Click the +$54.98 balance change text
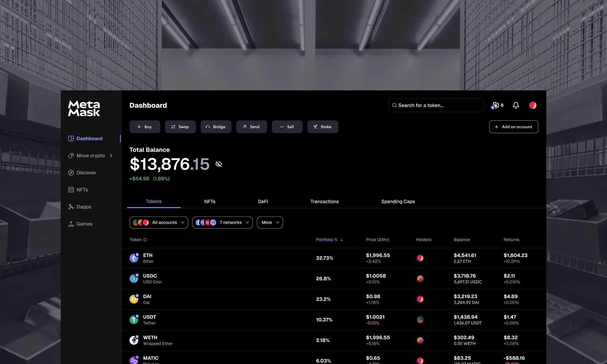The image size is (607, 364). [x=139, y=179]
